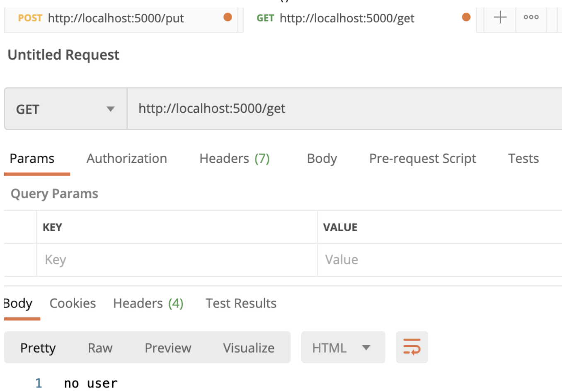This screenshot has height=392, width=562.
Task: Open the request Headers (7) tab
Action: [x=235, y=159]
